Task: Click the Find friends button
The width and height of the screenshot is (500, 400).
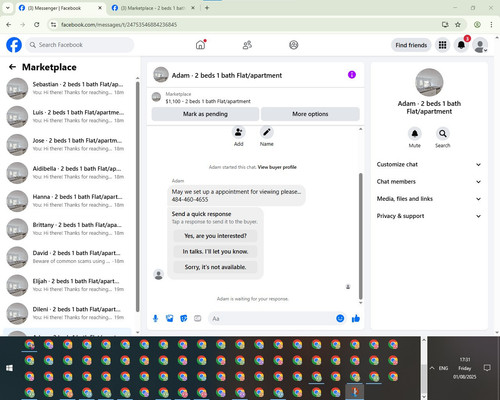Action: tap(411, 45)
